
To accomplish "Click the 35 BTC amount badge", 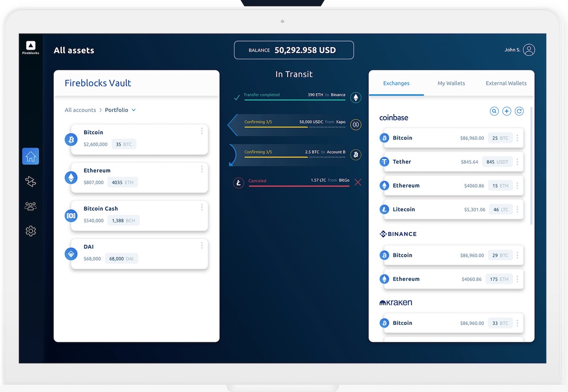I will [x=124, y=144].
